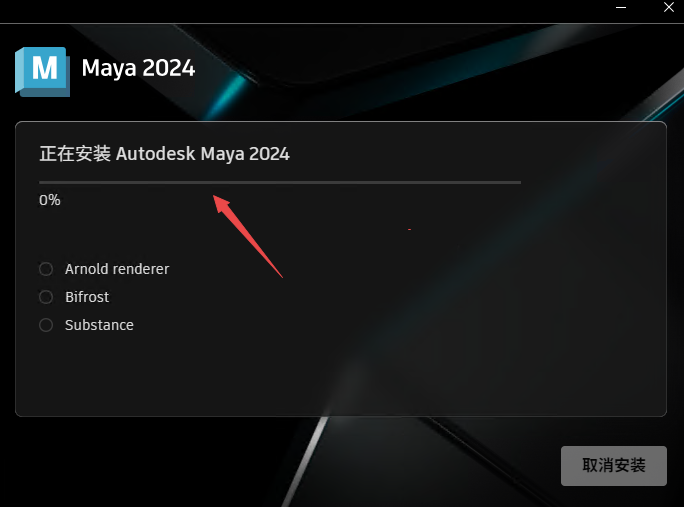
Task: Click the Bifrost component label
Action: [87, 297]
